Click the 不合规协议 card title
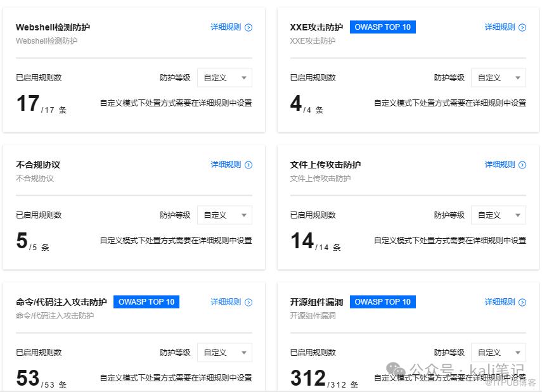The image size is (542, 392). (38, 165)
